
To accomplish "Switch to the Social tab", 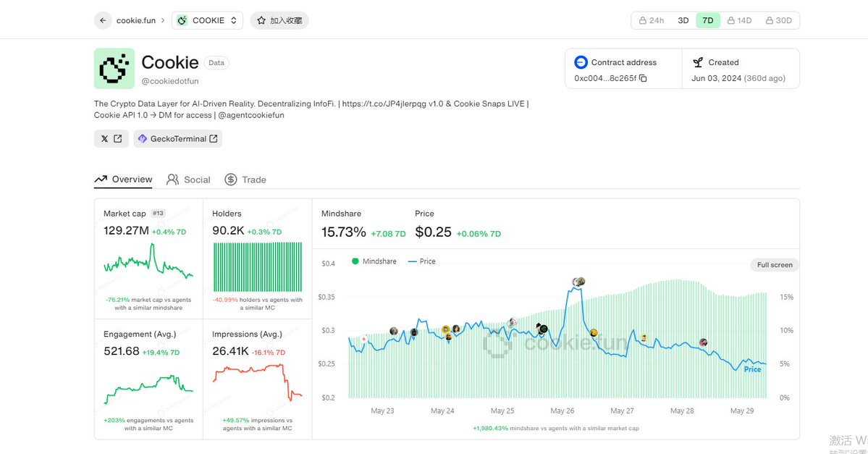I will point(188,180).
